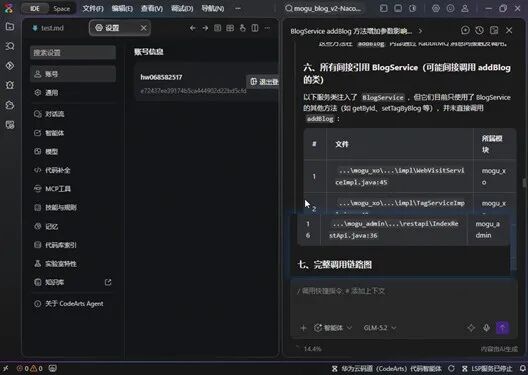Open the 查看(V) menu
Image resolution: width=528 pixels, height=375 pixels.
(152, 8)
